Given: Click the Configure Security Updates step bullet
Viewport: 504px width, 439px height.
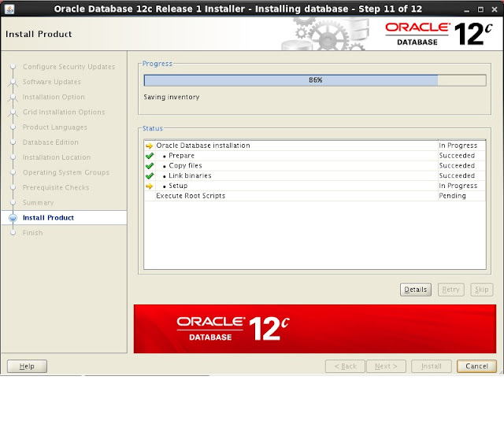Looking at the screenshot, I should (13, 66).
